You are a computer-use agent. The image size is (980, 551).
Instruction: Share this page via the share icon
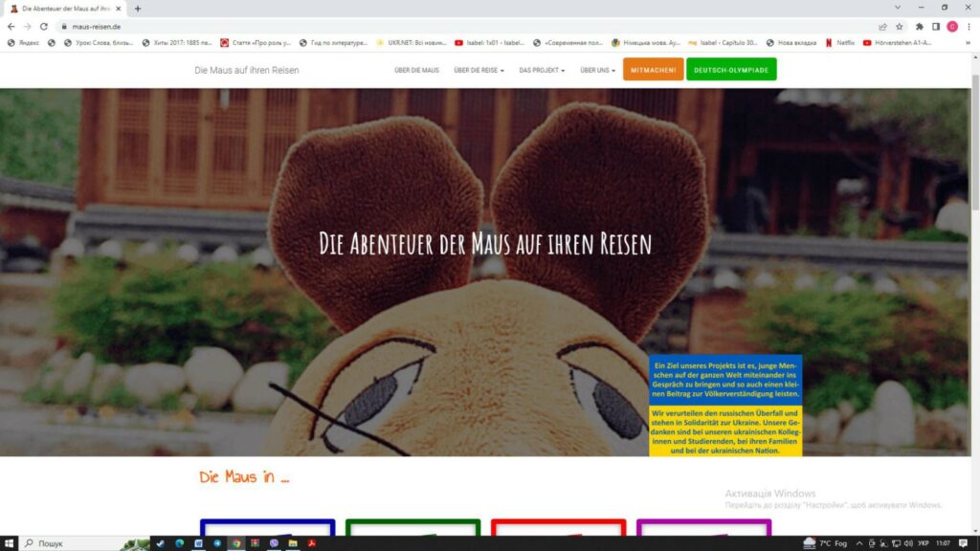tap(882, 27)
